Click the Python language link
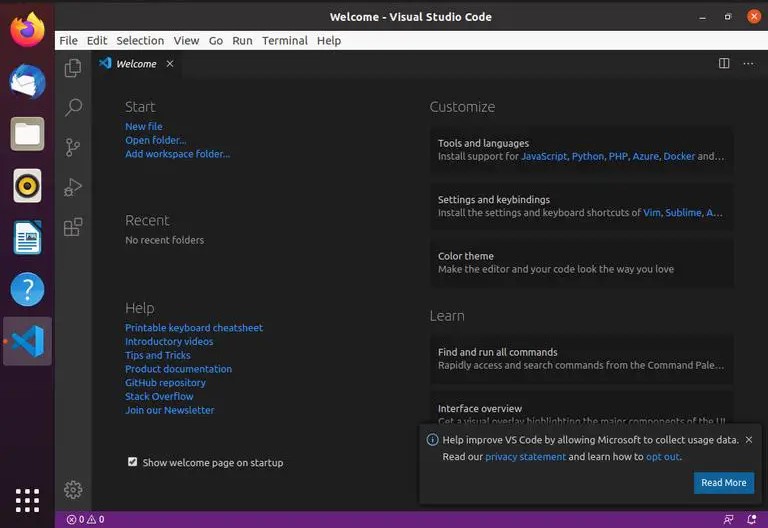This screenshot has height=528, width=768. click(588, 156)
